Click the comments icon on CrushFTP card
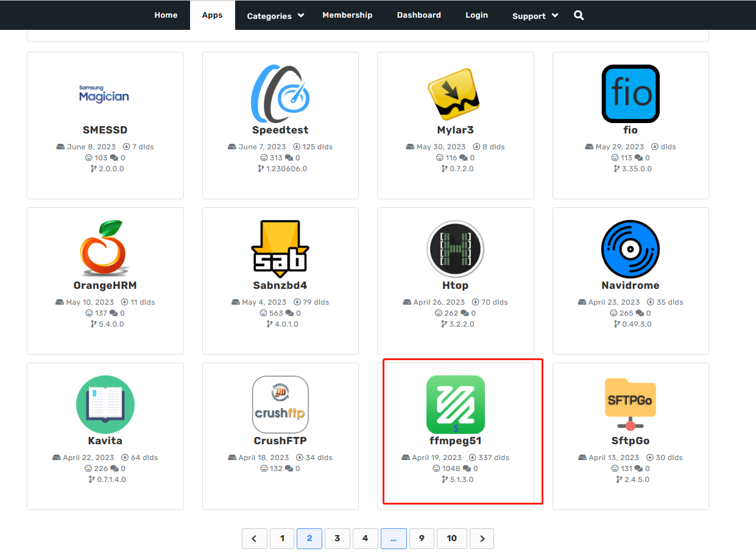This screenshot has height=560, width=756. pos(289,469)
